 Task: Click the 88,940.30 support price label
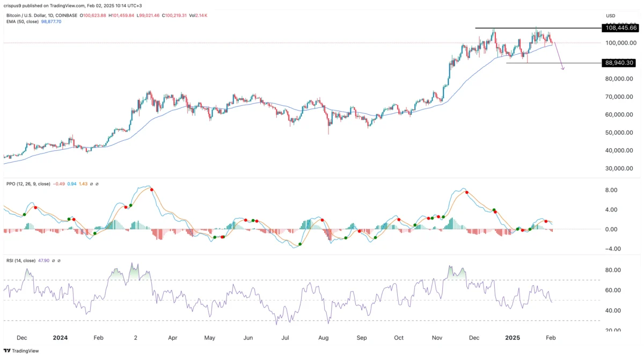[x=620, y=63]
